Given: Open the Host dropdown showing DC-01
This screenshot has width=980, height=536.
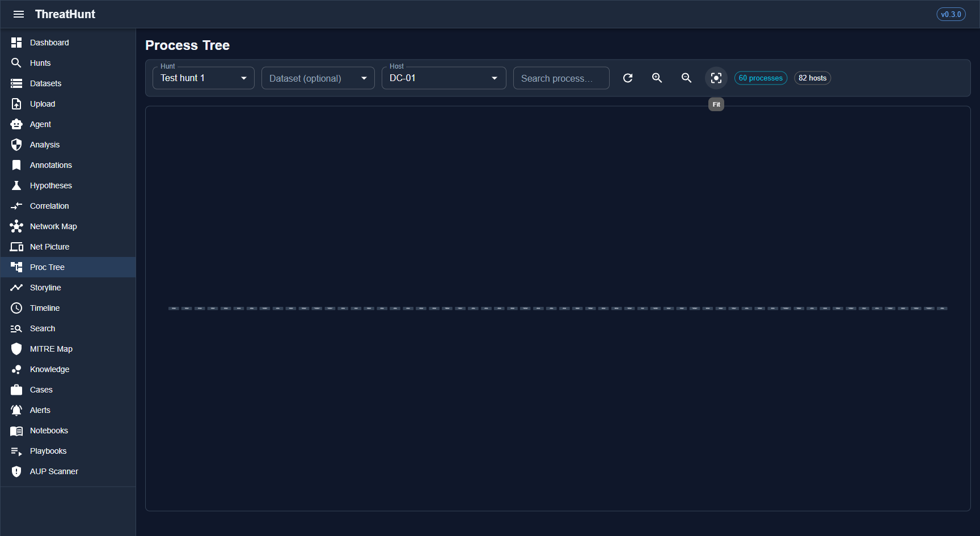Looking at the screenshot, I should point(444,78).
